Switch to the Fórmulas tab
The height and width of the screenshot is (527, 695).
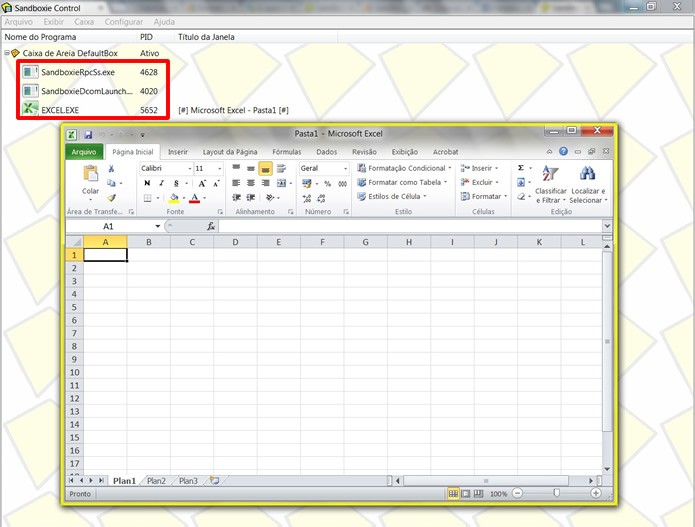pyautogui.click(x=286, y=152)
